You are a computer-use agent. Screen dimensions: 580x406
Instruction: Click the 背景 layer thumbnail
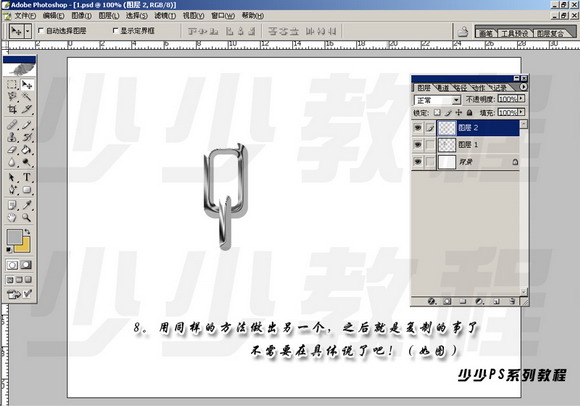pyautogui.click(x=447, y=162)
